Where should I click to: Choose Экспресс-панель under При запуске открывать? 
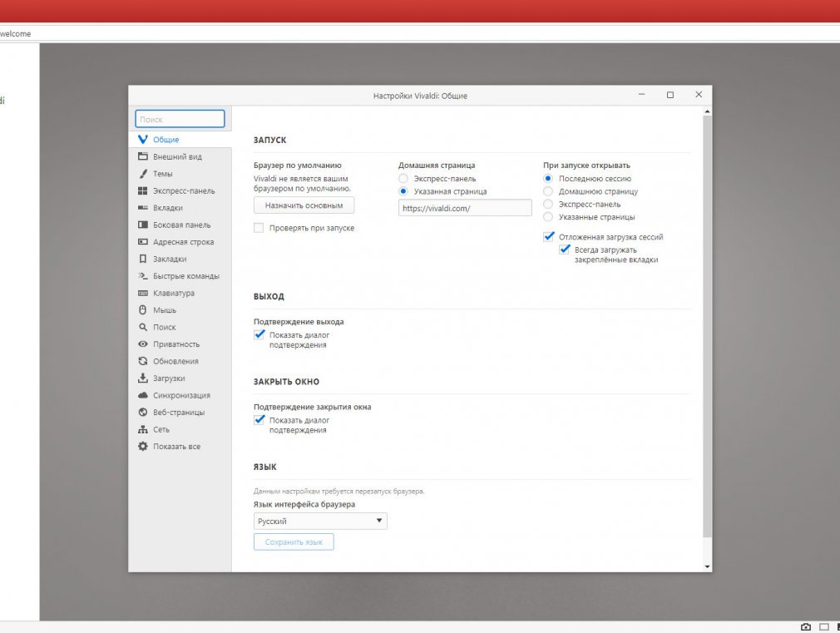pyautogui.click(x=548, y=205)
